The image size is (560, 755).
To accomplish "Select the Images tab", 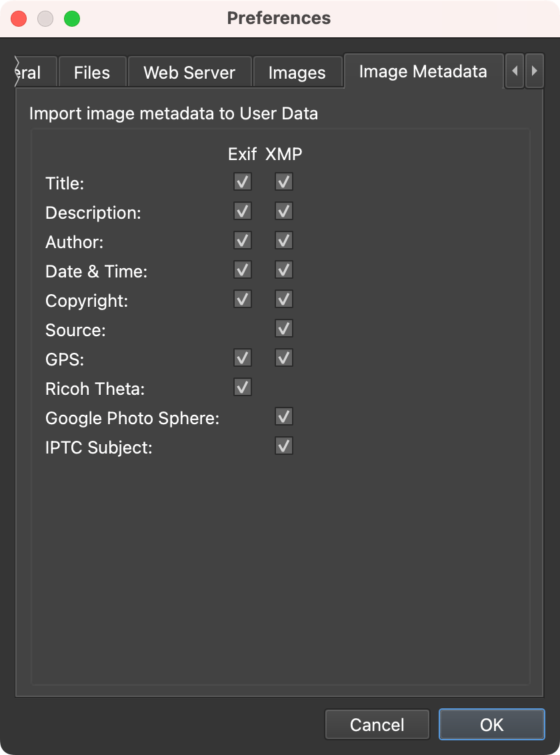I will coord(297,73).
